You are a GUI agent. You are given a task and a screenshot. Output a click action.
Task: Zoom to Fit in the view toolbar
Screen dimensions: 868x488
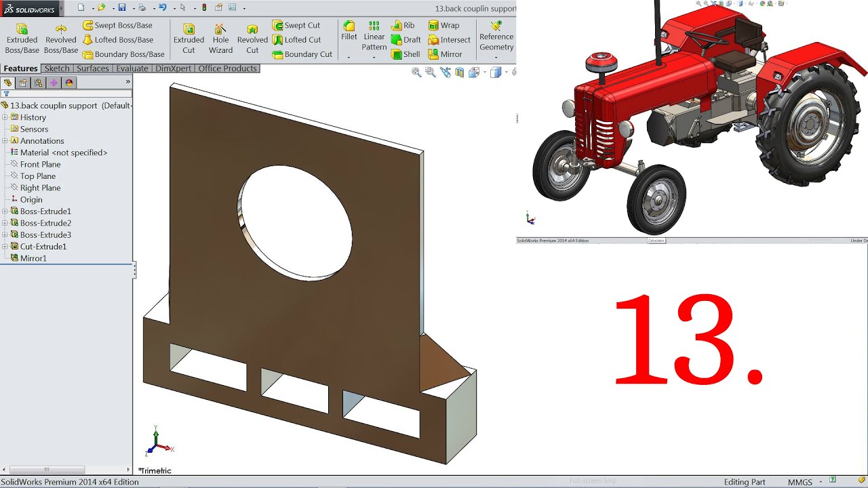(x=416, y=73)
